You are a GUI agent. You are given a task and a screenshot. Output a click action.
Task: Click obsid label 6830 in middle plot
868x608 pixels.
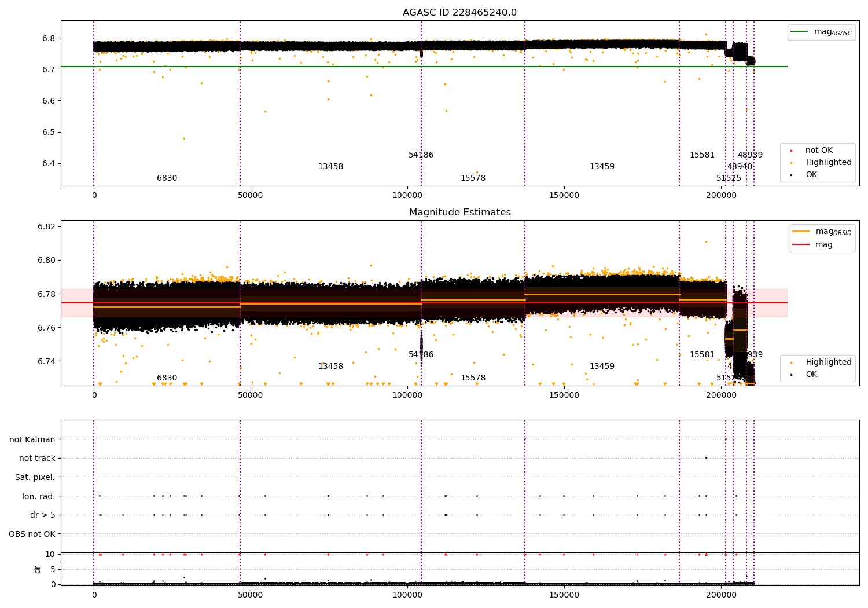coord(167,378)
